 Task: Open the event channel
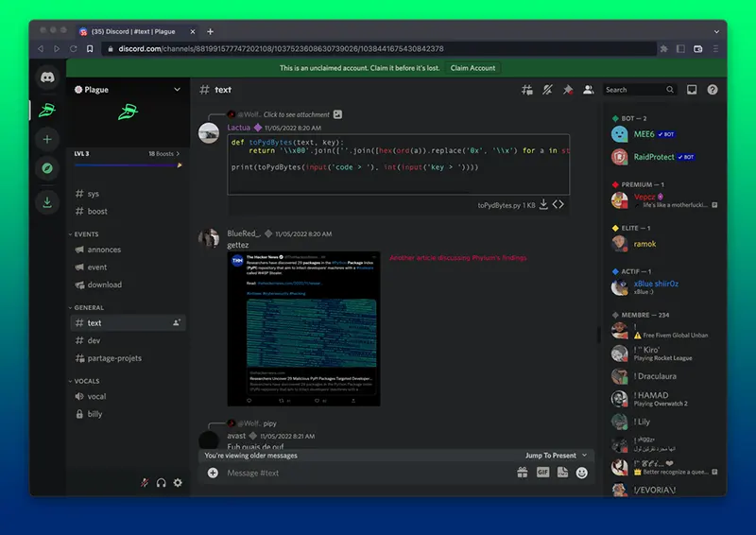click(x=129, y=267)
